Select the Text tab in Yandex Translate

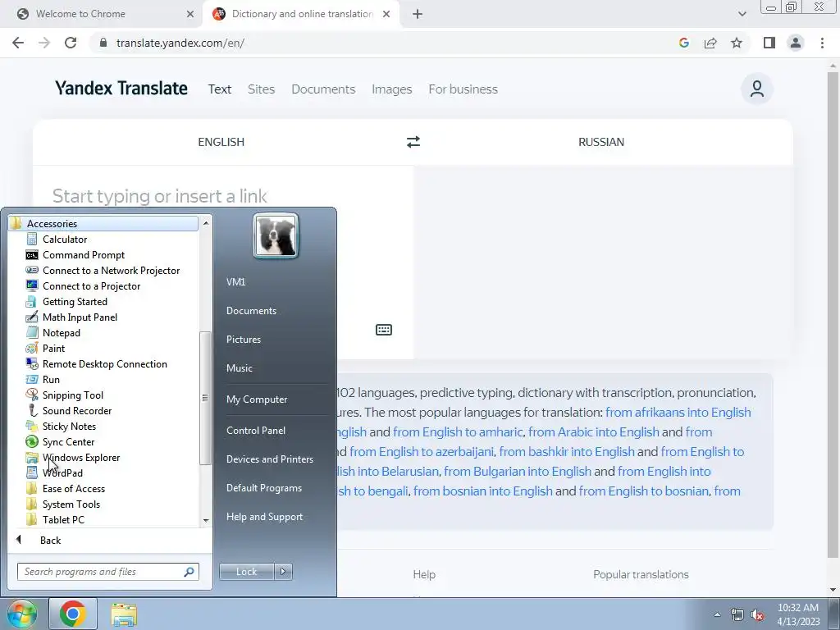[220, 89]
